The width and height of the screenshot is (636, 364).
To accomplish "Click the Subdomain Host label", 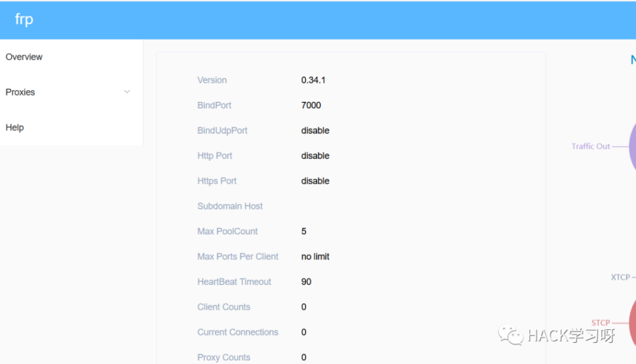I will click(x=230, y=206).
